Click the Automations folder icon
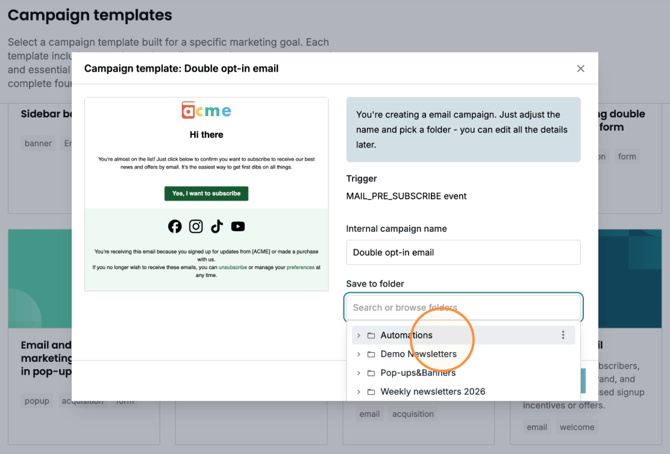The image size is (670, 454). point(371,335)
